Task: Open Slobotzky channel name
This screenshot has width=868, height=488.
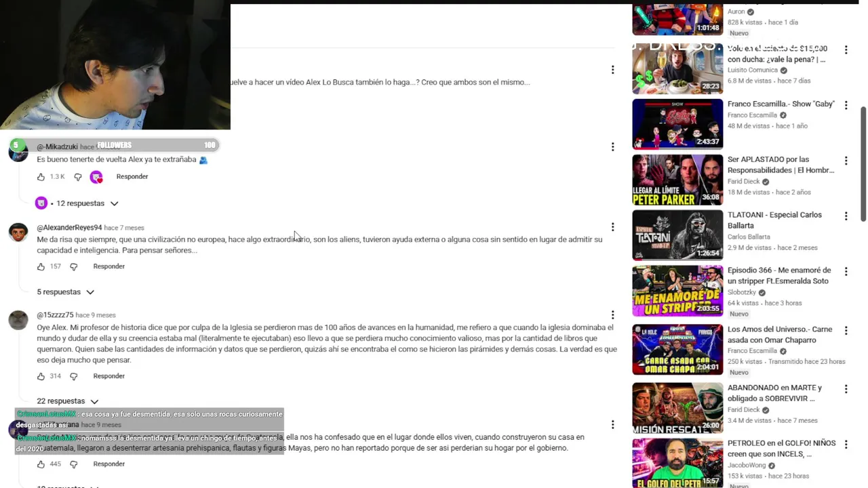Action: [x=742, y=293]
